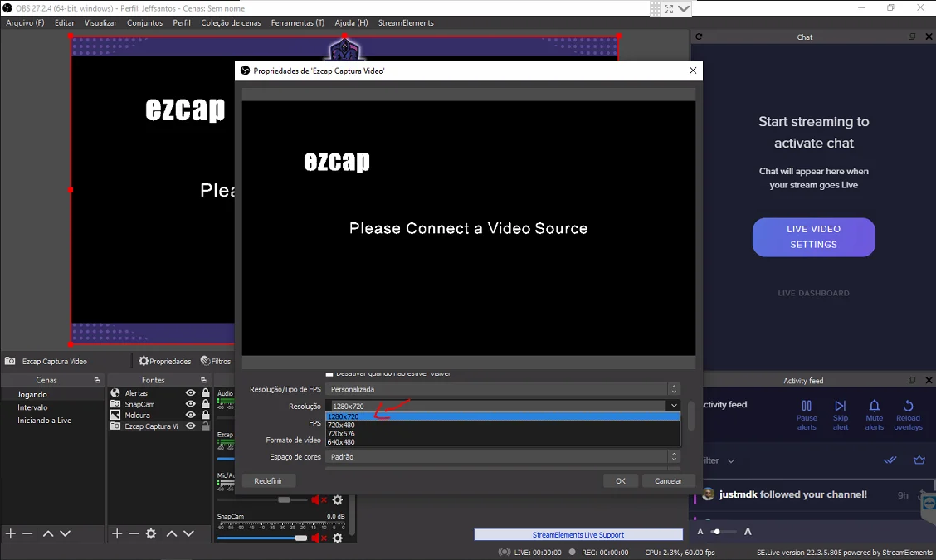
Task: Open source properties gear in Fontes toolbar
Action: (x=151, y=533)
